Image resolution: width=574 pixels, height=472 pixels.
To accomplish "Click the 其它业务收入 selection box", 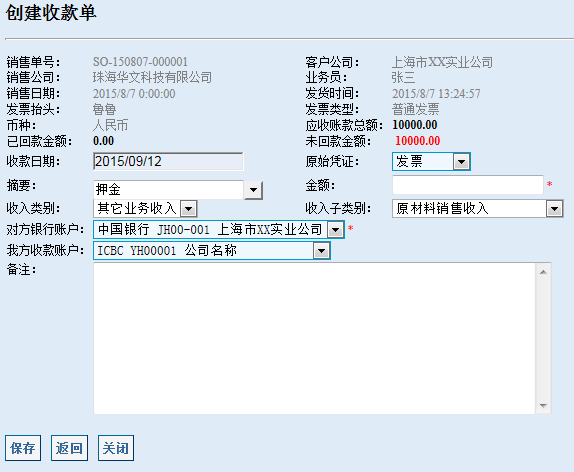I will pyautogui.click(x=138, y=209).
